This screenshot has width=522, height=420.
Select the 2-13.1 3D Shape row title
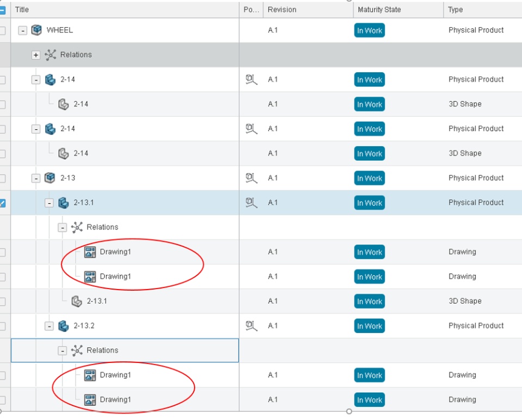(97, 301)
